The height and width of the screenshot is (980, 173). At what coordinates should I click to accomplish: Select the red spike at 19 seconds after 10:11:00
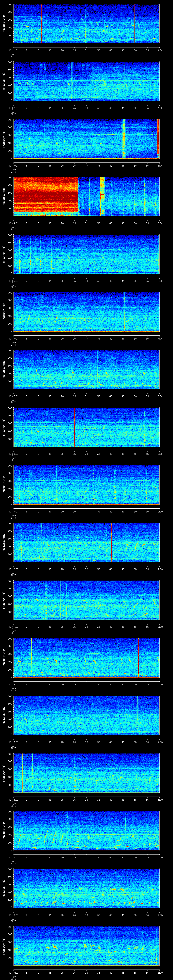click(60, 600)
